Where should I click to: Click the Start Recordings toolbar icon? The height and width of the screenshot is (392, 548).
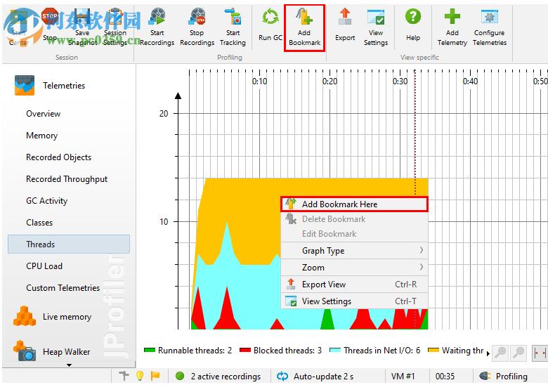[157, 16]
